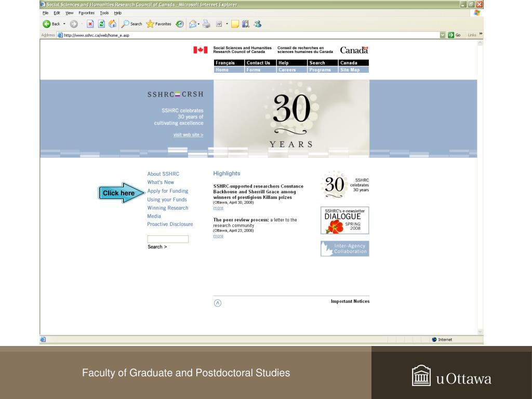Click the Messenger people icon
The height and width of the screenshot is (399, 532).
point(258,24)
